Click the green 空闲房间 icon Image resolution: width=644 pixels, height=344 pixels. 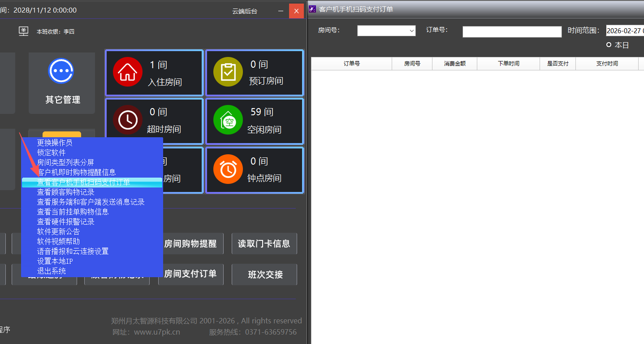tap(228, 120)
